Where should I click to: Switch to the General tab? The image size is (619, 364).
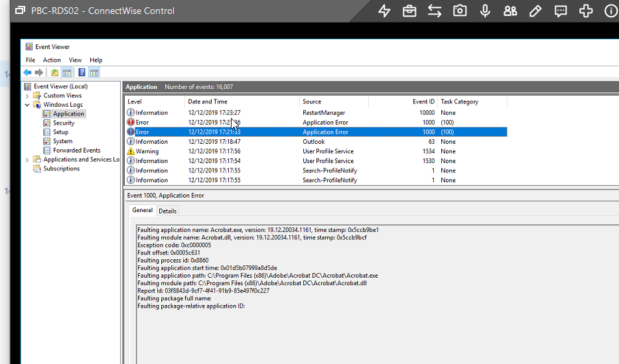click(x=143, y=210)
